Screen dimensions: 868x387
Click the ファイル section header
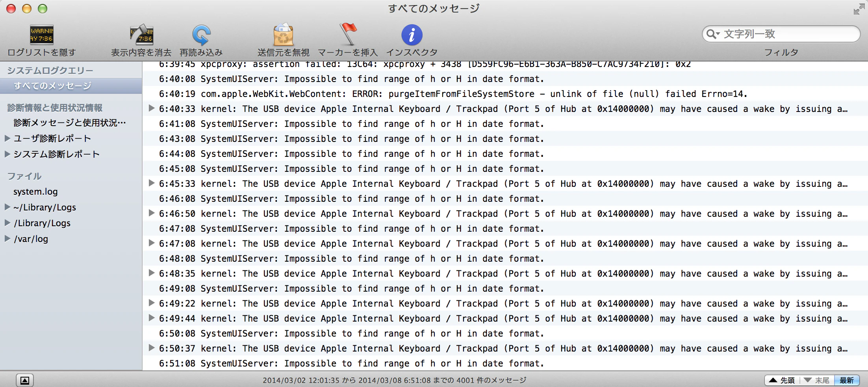24,176
